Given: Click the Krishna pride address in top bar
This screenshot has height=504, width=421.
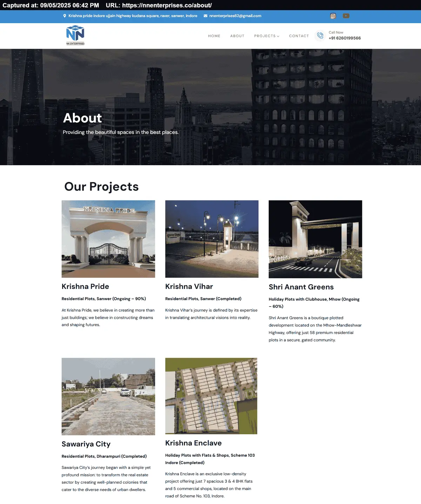Looking at the screenshot, I should pos(133,16).
